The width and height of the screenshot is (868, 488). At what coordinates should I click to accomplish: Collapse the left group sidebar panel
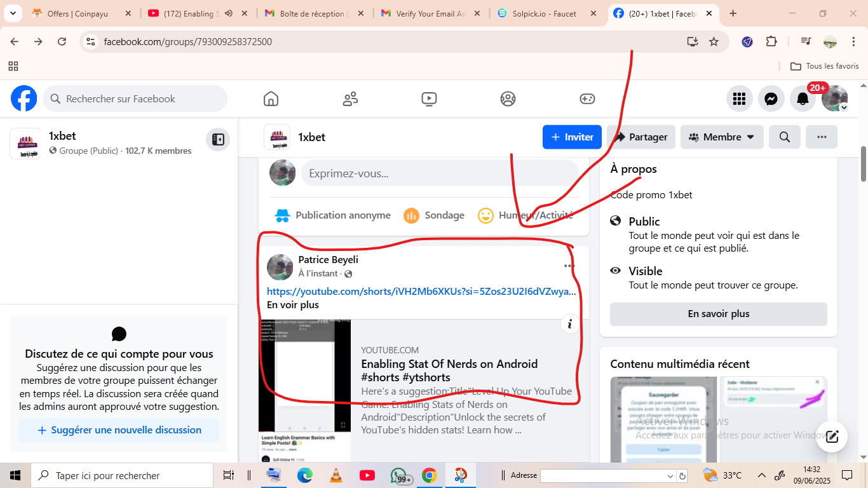[x=218, y=140]
